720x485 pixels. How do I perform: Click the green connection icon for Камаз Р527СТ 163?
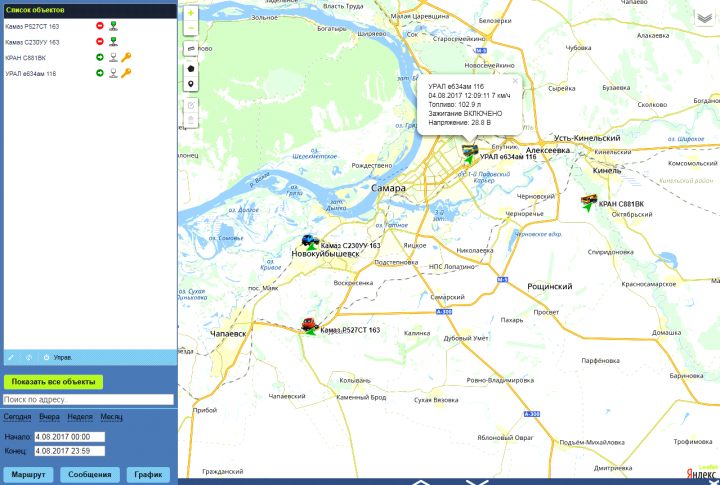tap(113, 26)
